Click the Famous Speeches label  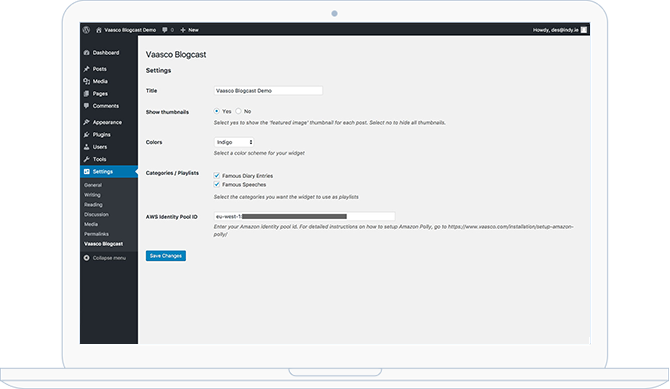pos(244,185)
